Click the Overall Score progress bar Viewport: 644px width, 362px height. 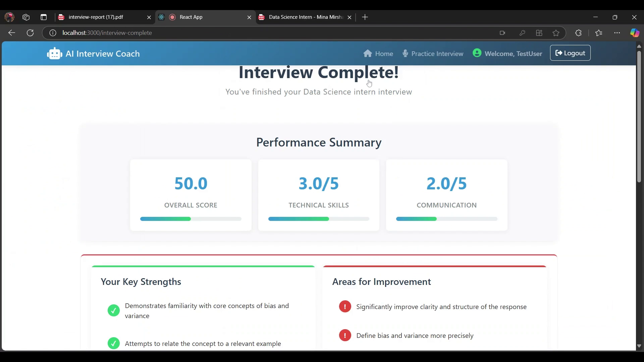coord(191,219)
